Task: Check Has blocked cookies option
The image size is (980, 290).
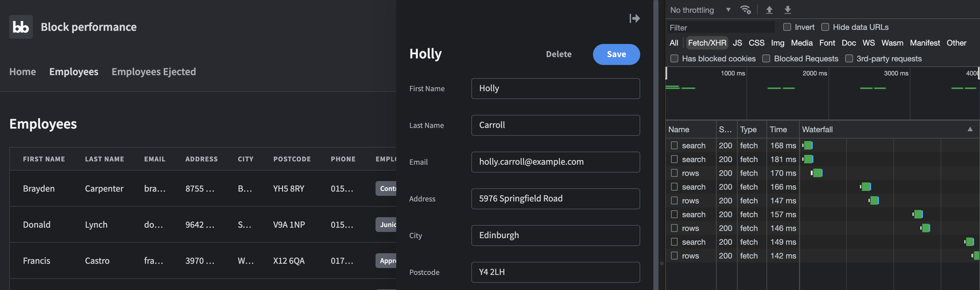Action: 674,59
